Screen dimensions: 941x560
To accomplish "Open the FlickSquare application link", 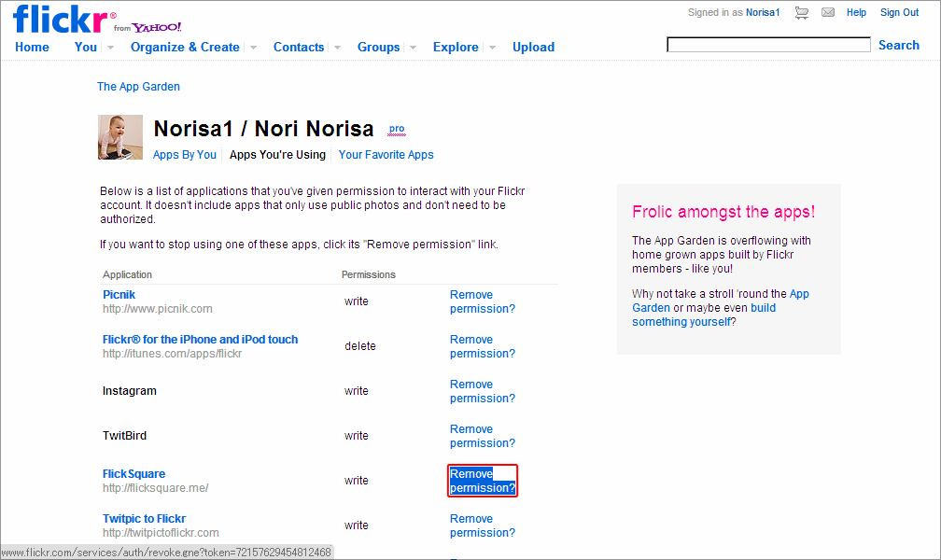I will click(x=133, y=474).
